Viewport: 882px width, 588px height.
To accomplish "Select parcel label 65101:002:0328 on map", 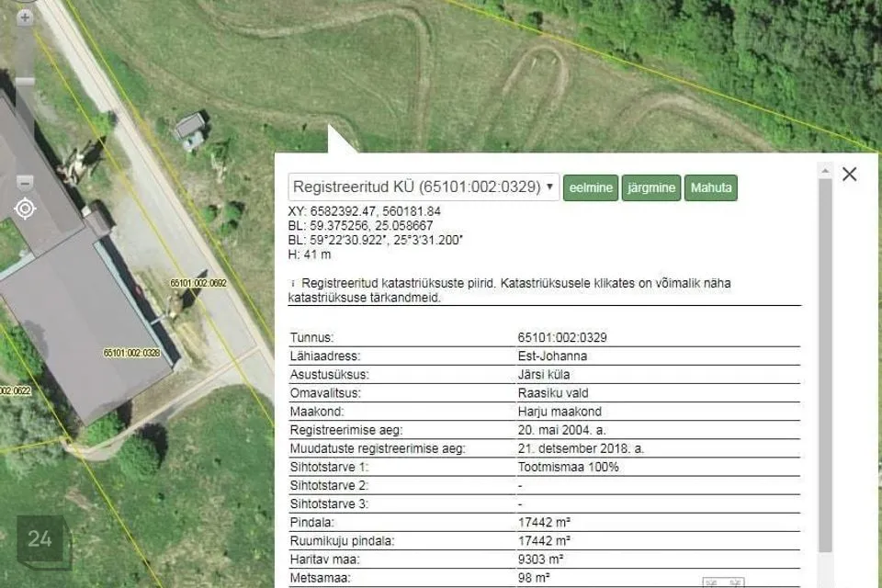I will (x=132, y=352).
